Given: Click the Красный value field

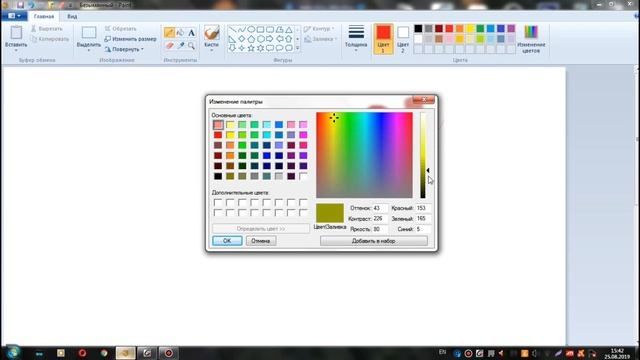Looking at the screenshot, I should click(423, 208).
